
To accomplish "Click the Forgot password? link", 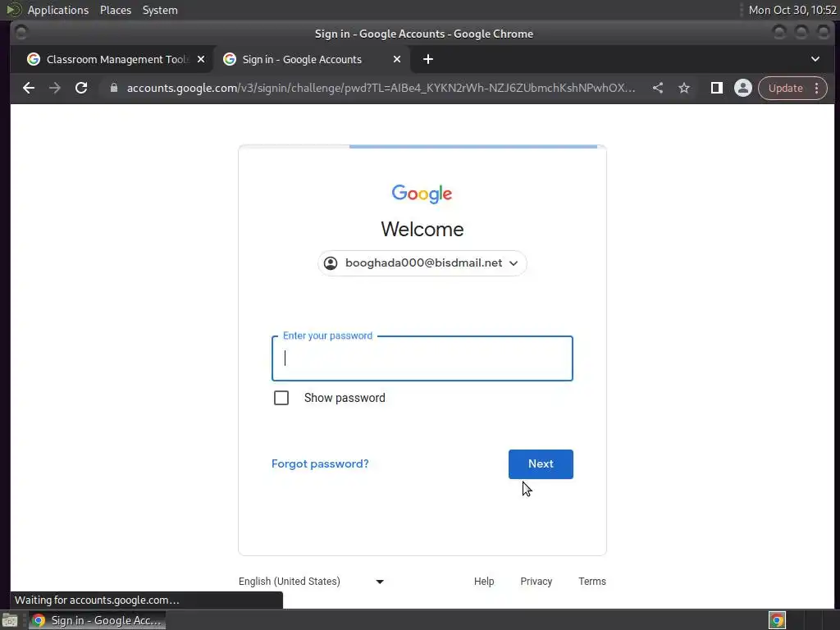I will click(x=320, y=464).
